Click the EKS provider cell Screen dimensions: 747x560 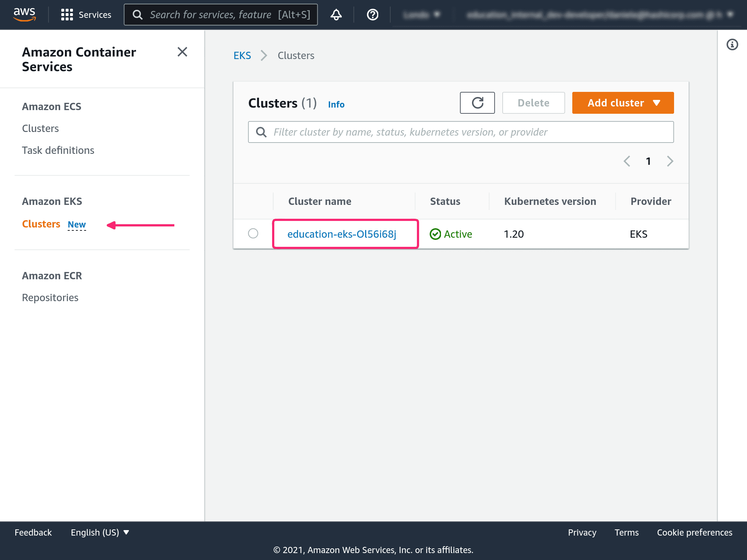tap(638, 234)
